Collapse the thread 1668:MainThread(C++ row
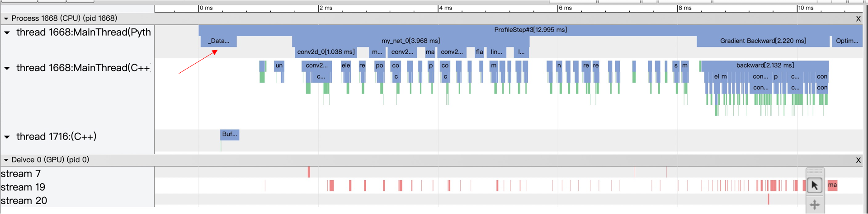The image size is (868, 214). click(7, 68)
